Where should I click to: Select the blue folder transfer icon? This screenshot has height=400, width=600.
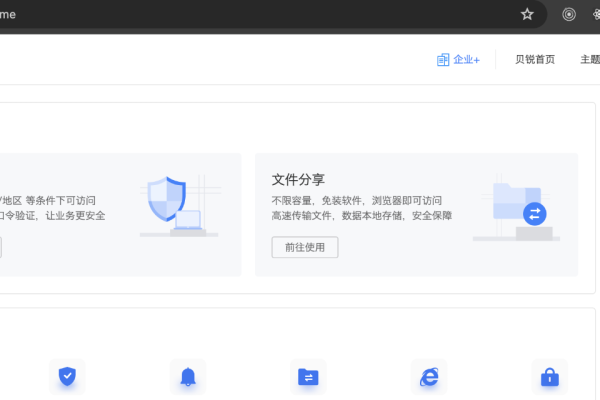(308, 377)
